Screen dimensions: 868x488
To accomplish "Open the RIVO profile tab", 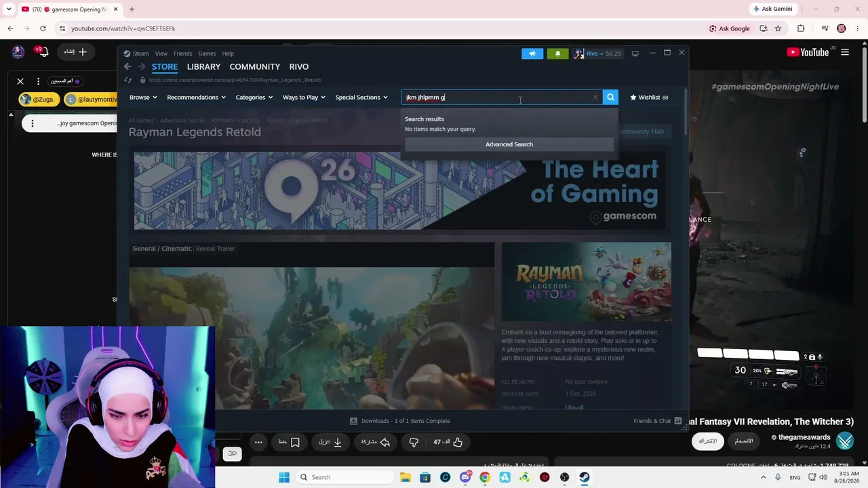I will click(299, 66).
